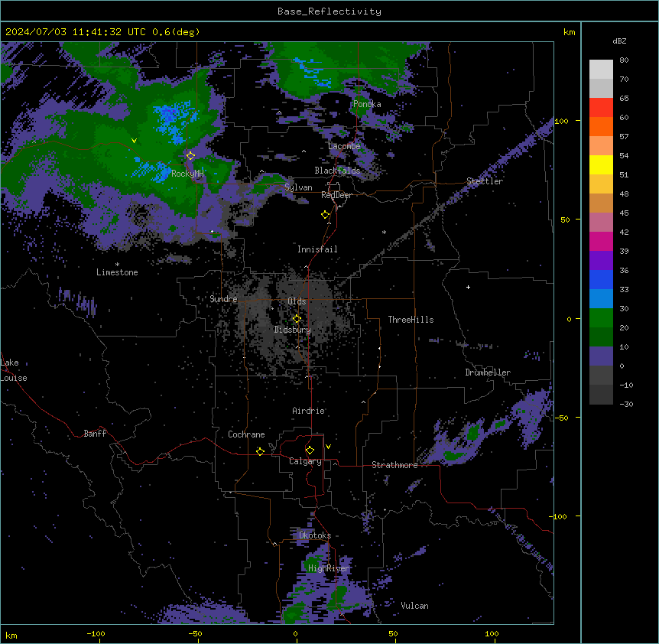Click the Drumheller label
659x644 pixels.
point(488,372)
